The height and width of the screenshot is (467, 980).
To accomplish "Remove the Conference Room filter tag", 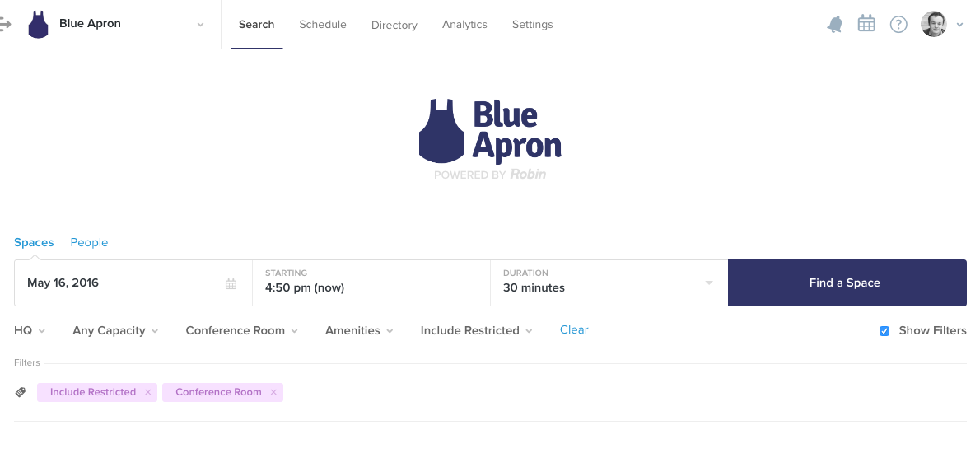I will pos(273,393).
